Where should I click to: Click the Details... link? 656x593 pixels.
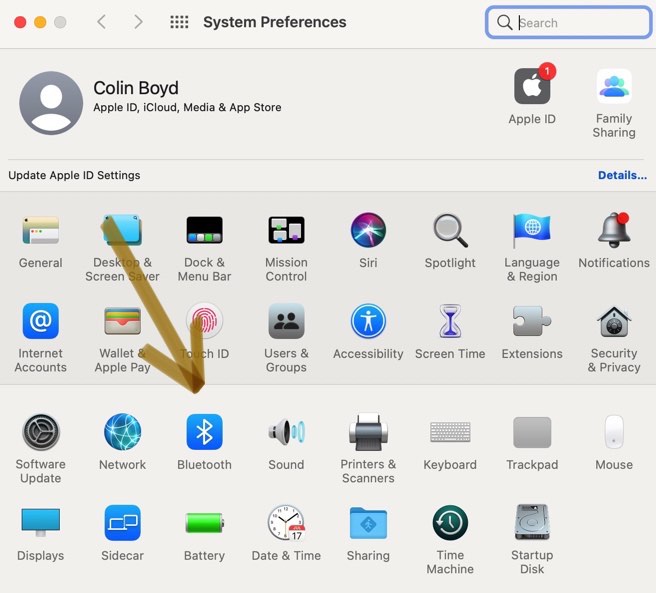(622, 175)
